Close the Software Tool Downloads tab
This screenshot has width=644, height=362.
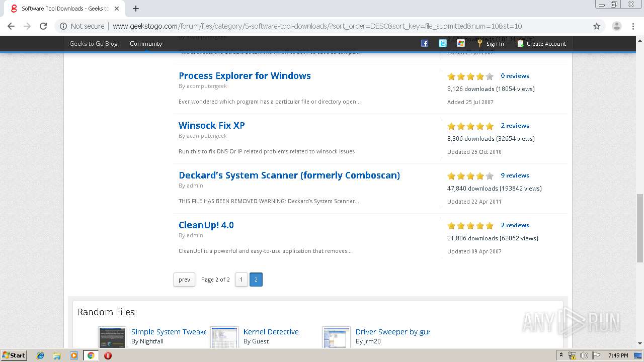pos(117,9)
